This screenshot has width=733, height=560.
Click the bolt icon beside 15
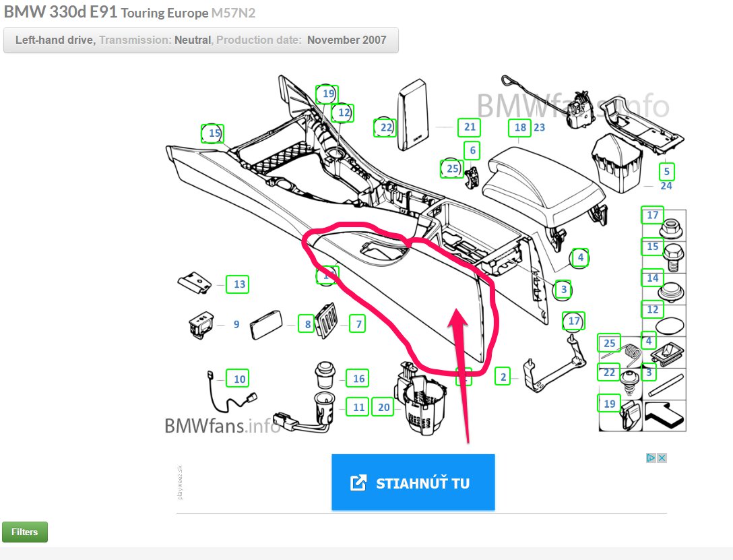tap(672, 257)
